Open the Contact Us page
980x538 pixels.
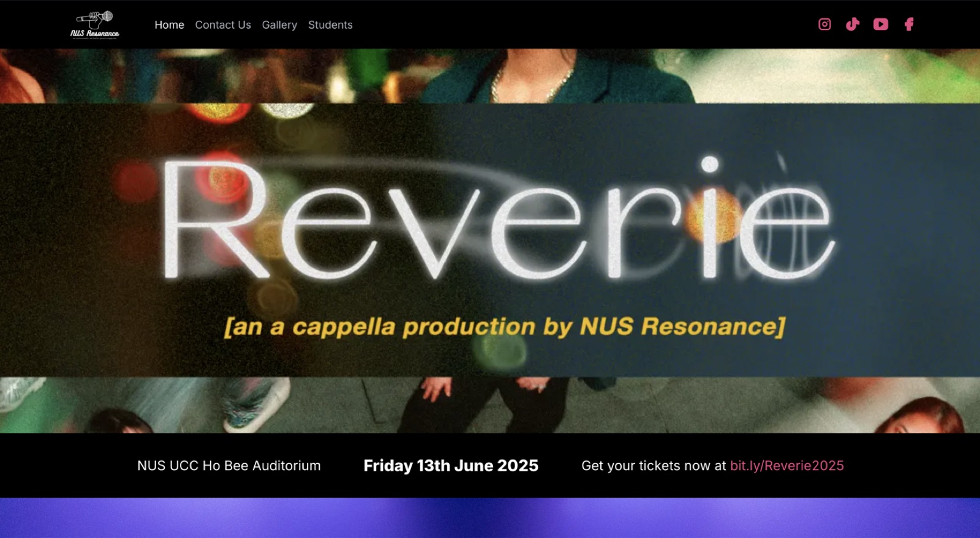223,25
